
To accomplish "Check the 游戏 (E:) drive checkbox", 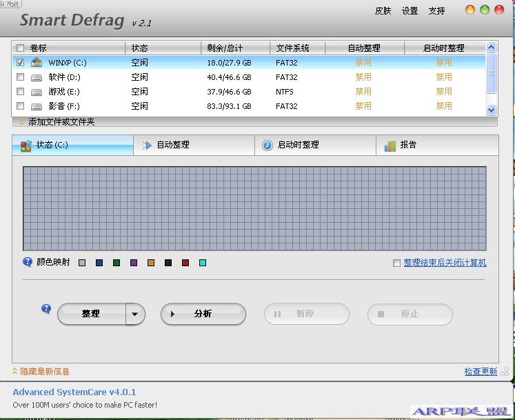I will point(21,91).
